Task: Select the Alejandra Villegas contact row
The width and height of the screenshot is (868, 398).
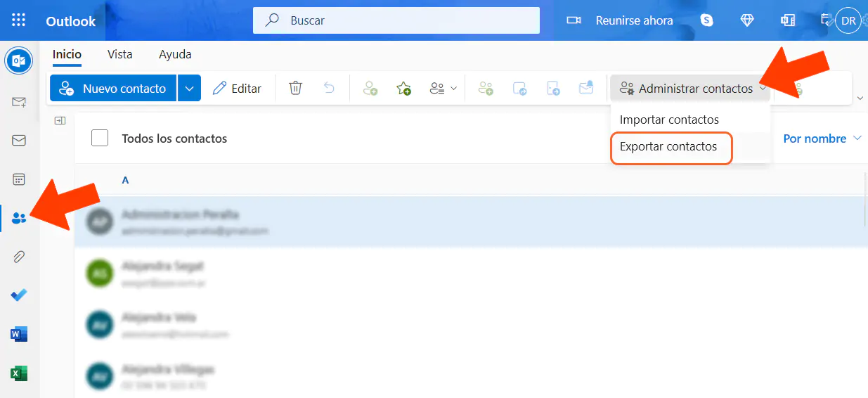Action: point(469,375)
